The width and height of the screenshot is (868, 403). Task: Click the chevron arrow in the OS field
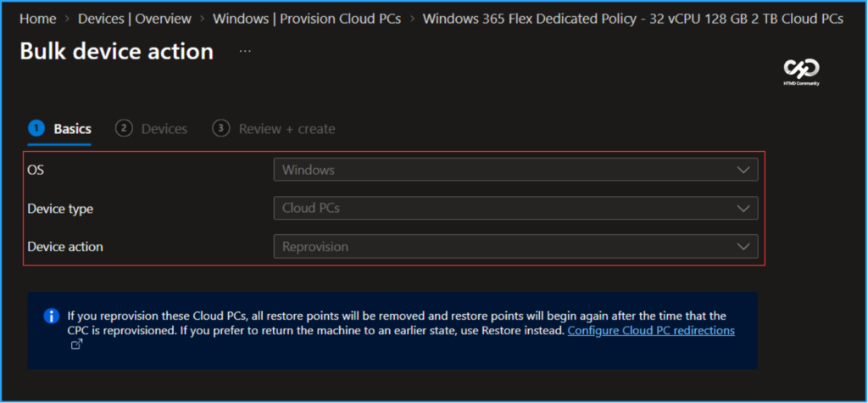click(x=743, y=171)
